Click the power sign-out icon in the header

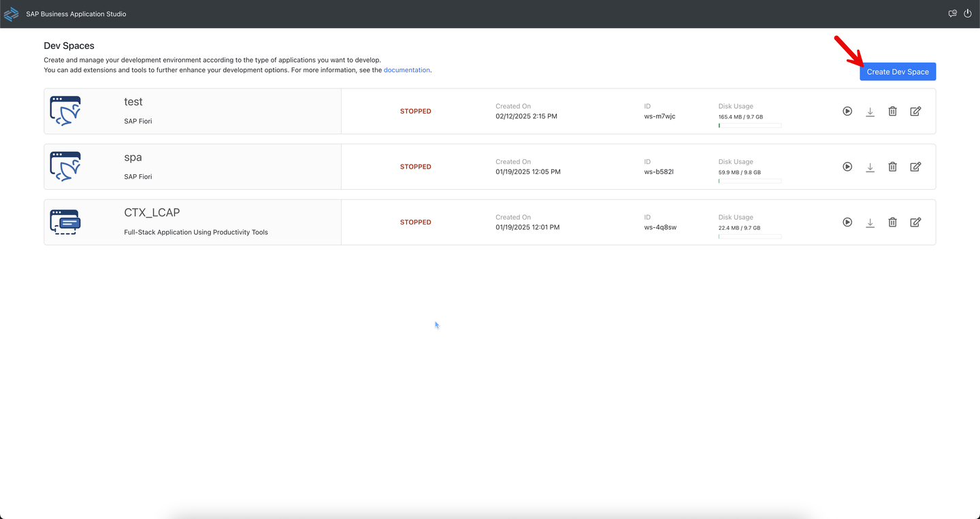pyautogui.click(x=968, y=14)
